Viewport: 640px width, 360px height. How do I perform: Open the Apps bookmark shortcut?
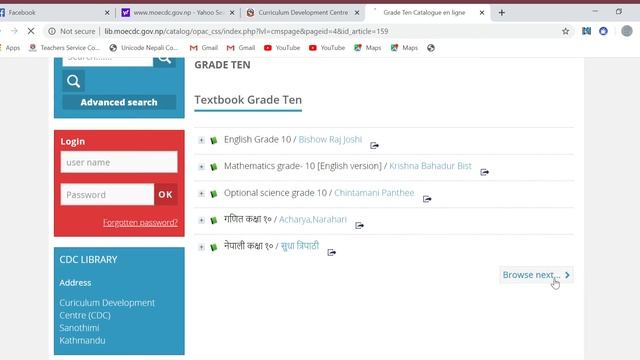[10, 48]
